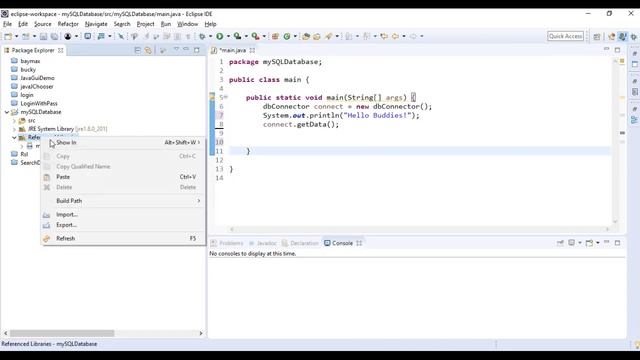Maximize the Package Explorer panel

(x=197, y=50)
